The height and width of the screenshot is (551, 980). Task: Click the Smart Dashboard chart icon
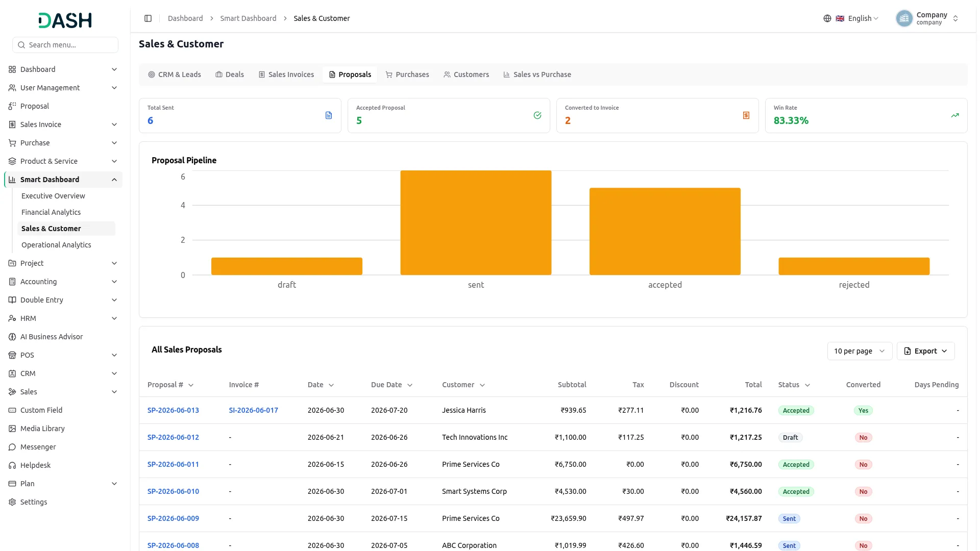point(12,180)
